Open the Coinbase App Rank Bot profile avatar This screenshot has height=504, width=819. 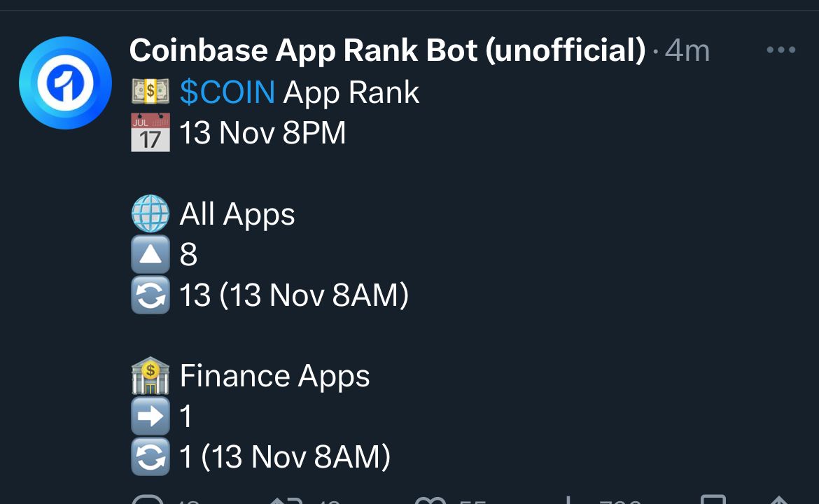pyautogui.click(x=65, y=83)
